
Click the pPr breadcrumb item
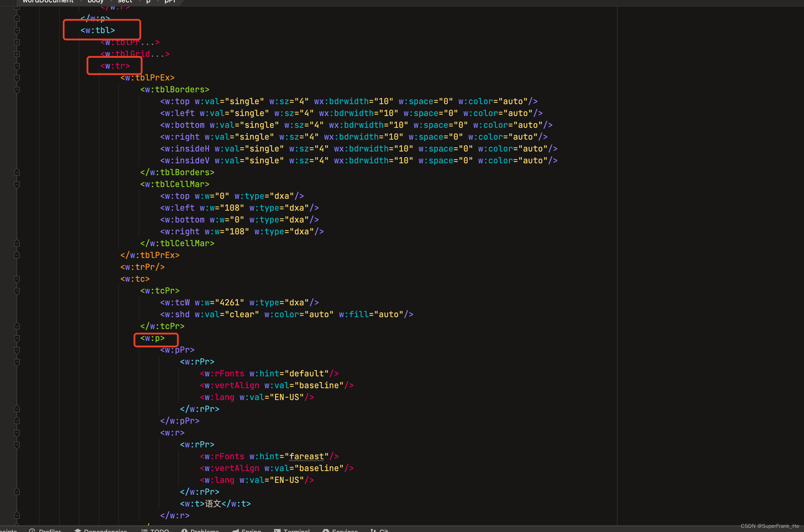[170, 1]
